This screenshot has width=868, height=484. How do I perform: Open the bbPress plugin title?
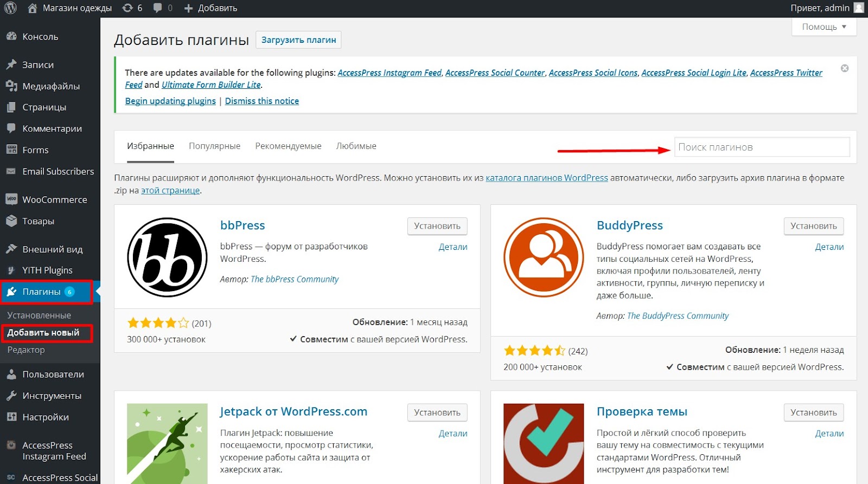[x=242, y=225]
